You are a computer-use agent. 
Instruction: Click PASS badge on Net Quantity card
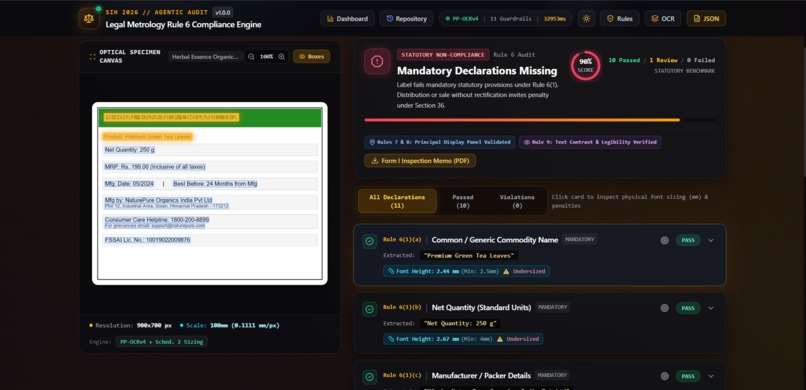coord(688,308)
